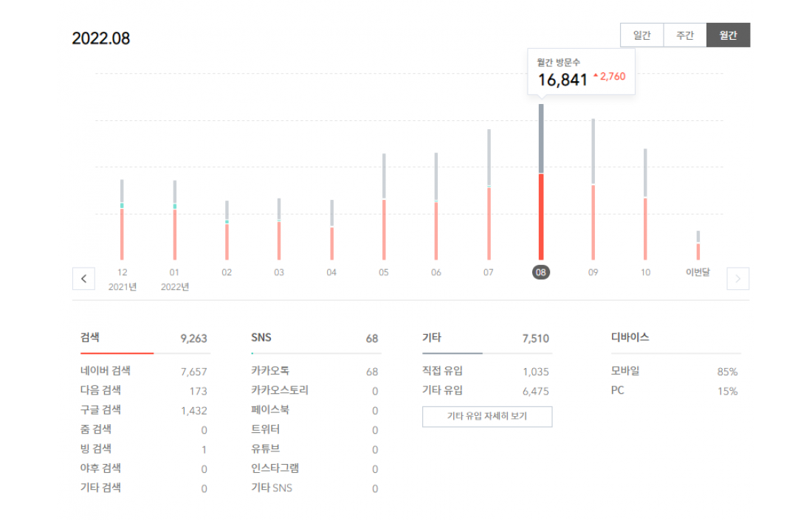Image resolution: width=812 pixels, height=520 pixels.
Task: Switch to the 주간 weekly view
Action: (685, 35)
